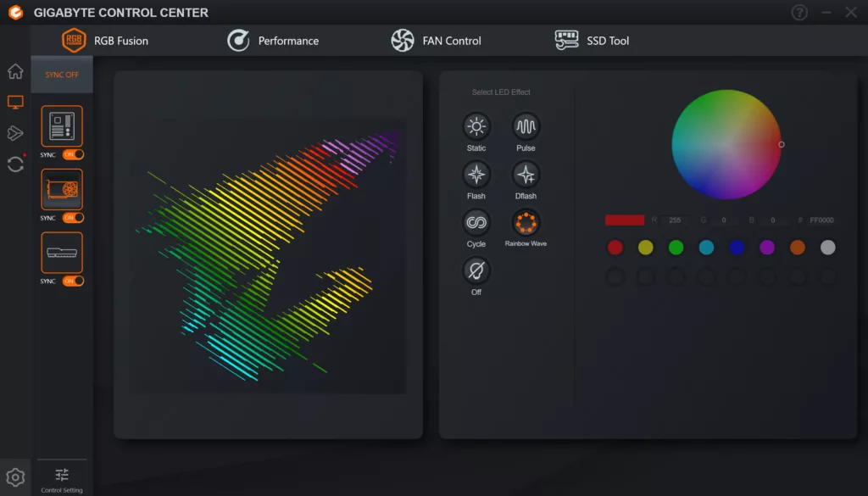Open the settings gear icon
This screenshot has height=496, width=868.
tap(15, 477)
